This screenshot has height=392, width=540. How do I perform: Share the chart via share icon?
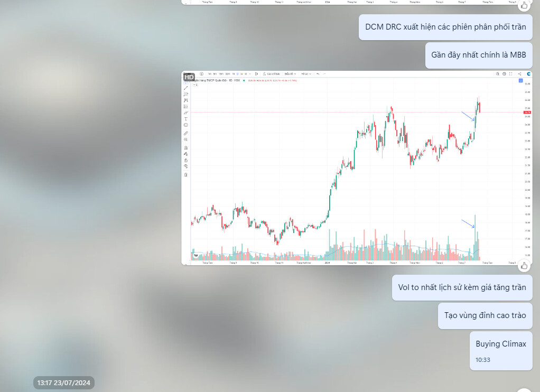click(520, 74)
